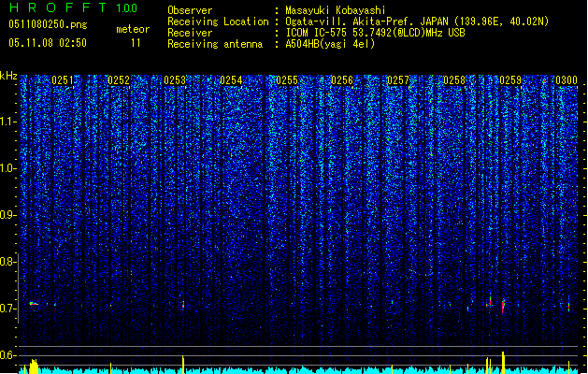Screen dimensions: 588x374
Task: Click the 'Receiving Location' field label
Action: coord(218,22)
